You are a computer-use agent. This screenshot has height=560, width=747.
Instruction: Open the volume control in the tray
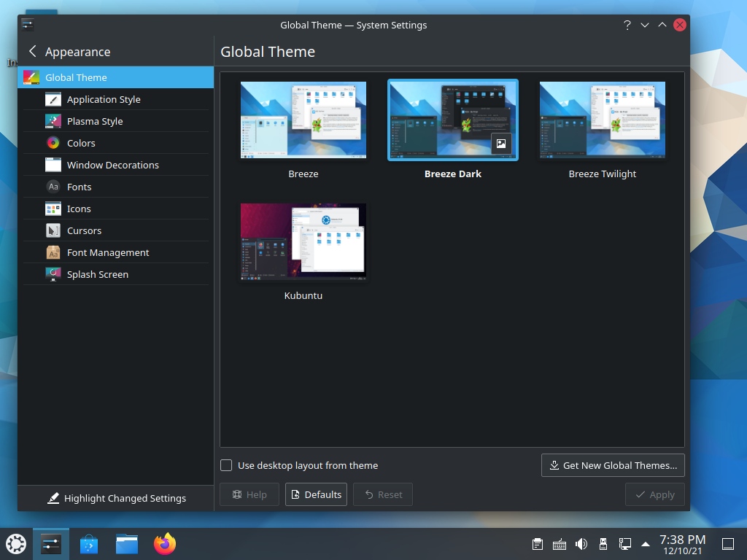581,544
